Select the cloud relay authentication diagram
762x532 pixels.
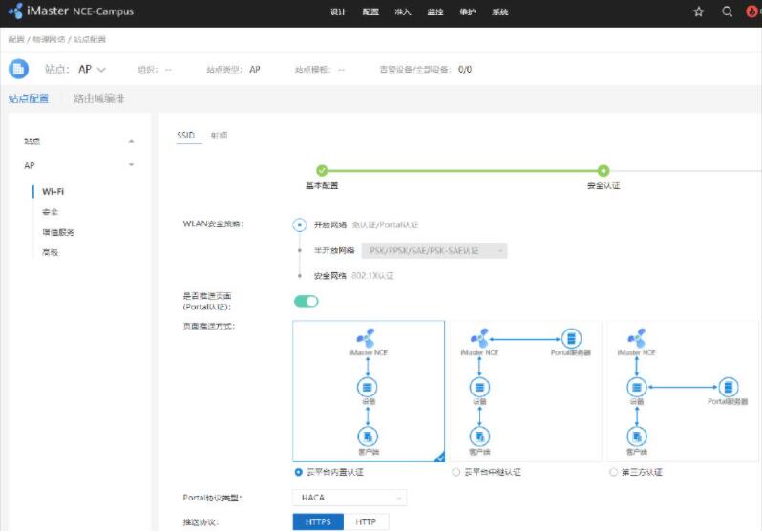pos(524,391)
